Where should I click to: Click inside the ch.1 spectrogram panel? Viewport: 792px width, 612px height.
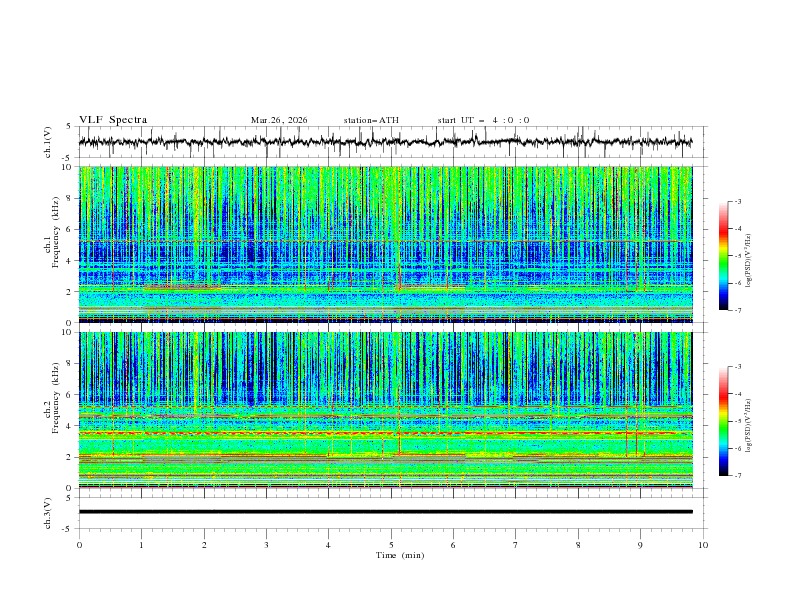point(385,244)
